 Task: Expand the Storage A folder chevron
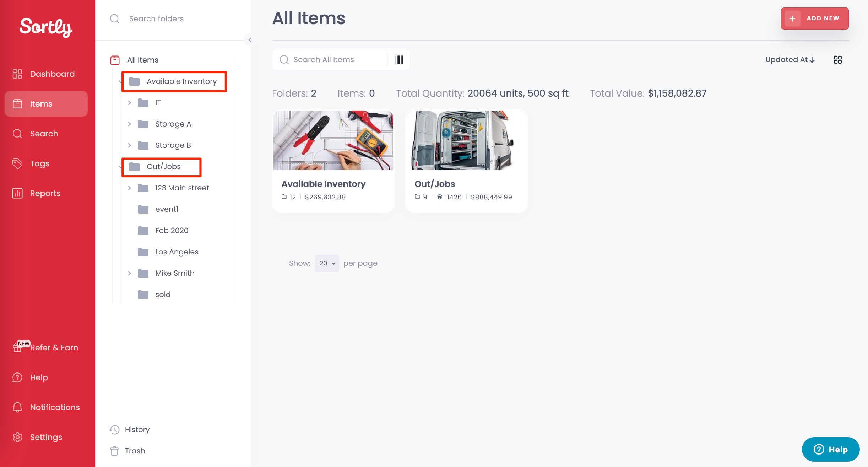click(129, 124)
